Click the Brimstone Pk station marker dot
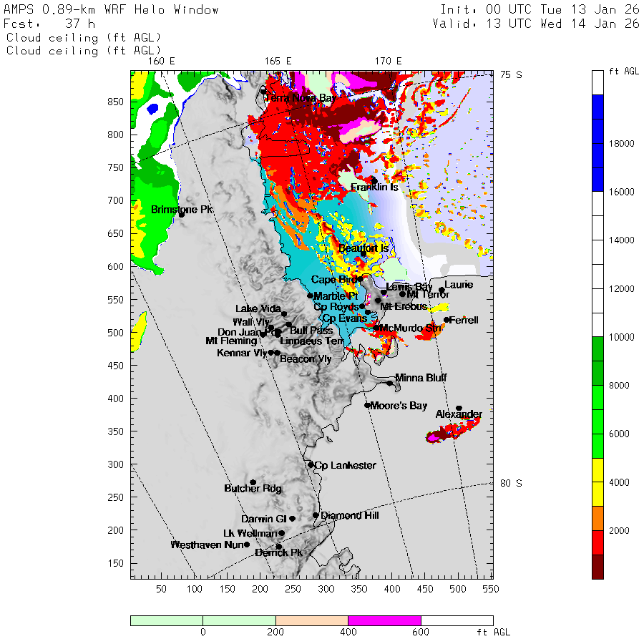This screenshot has width=644, height=644. coord(182,214)
